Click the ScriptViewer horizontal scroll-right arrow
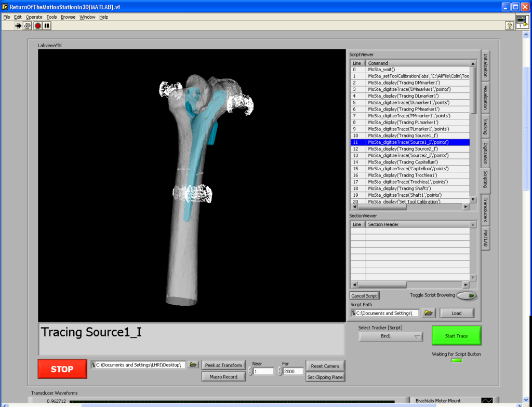The height and width of the screenshot is (407, 532). [466, 207]
